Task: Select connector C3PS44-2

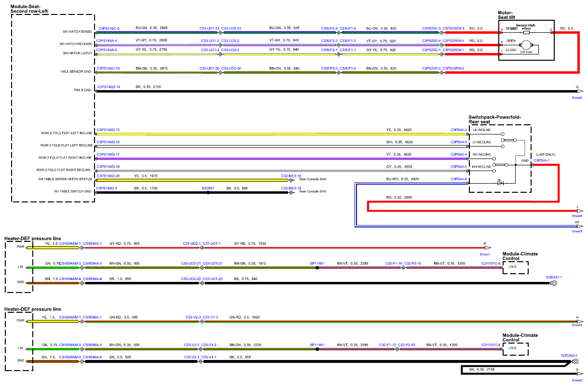Action: click(x=459, y=130)
